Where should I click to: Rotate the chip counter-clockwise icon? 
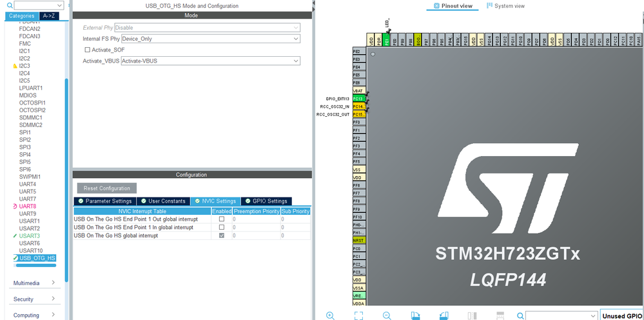pos(444,315)
